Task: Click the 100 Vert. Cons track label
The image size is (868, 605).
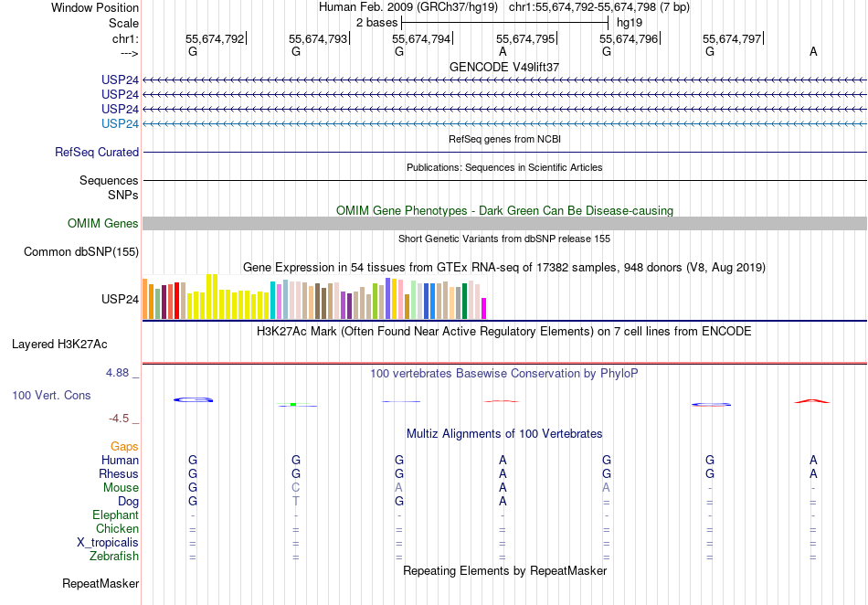Action: [x=51, y=396]
